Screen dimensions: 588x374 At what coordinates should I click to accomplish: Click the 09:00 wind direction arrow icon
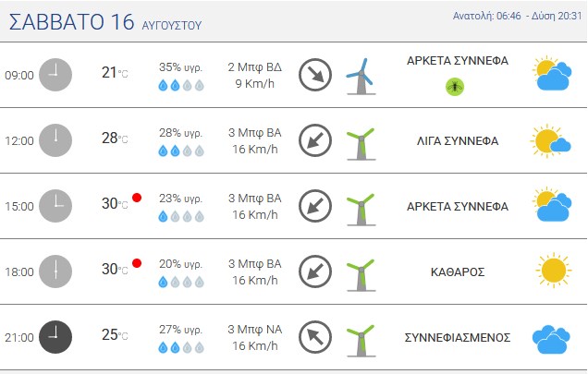pos(315,75)
